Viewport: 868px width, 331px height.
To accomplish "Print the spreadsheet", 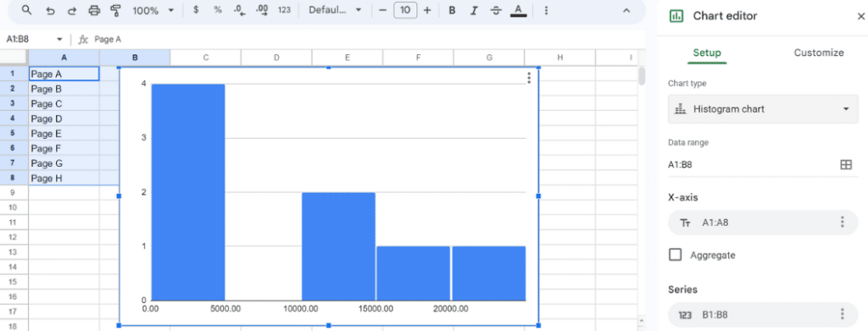I will point(94,10).
